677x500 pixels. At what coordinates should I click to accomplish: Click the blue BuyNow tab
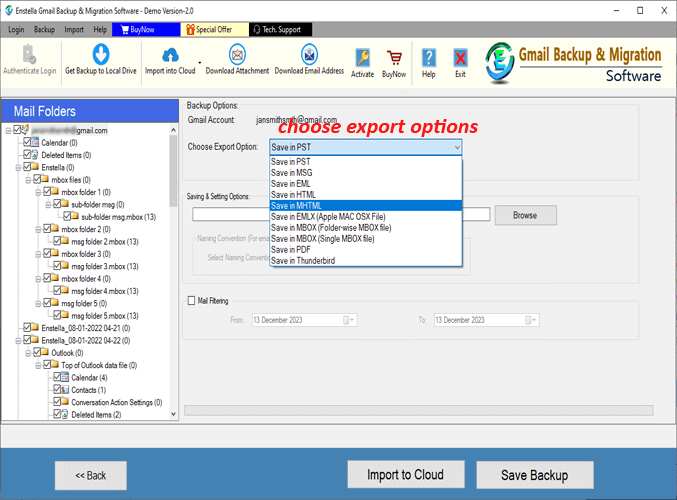[x=146, y=30]
